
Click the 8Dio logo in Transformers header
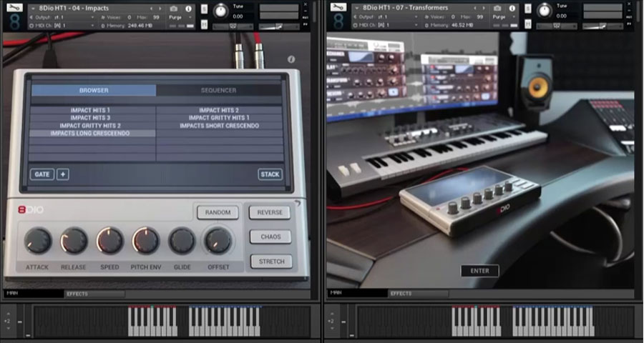coord(338,22)
